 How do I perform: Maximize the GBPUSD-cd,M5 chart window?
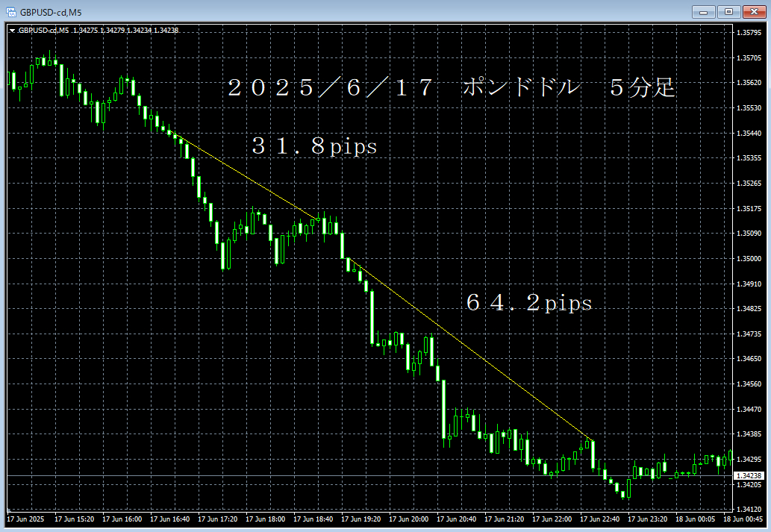click(x=728, y=12)
